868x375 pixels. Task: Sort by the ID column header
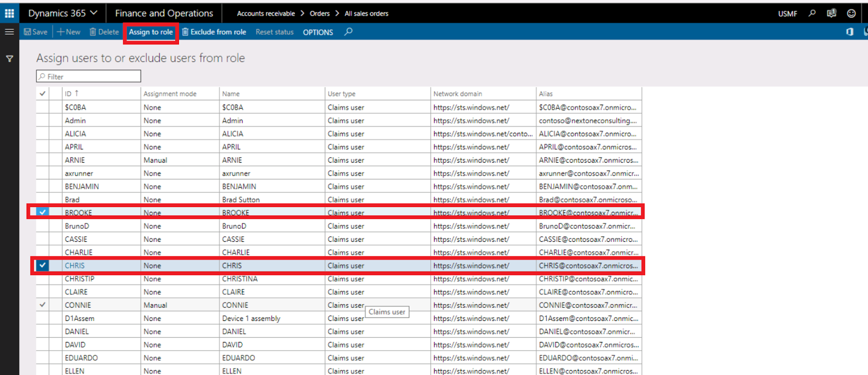click(x=101, y=94)
